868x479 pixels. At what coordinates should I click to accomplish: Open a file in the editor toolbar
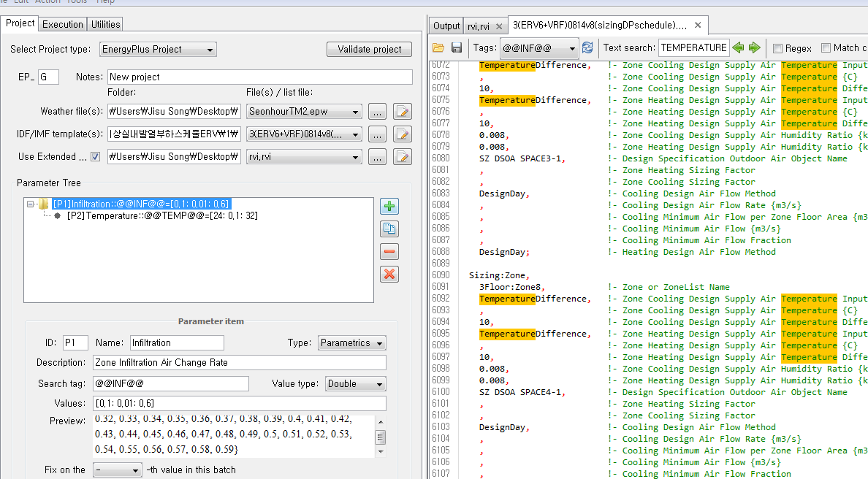click(438, 48)
